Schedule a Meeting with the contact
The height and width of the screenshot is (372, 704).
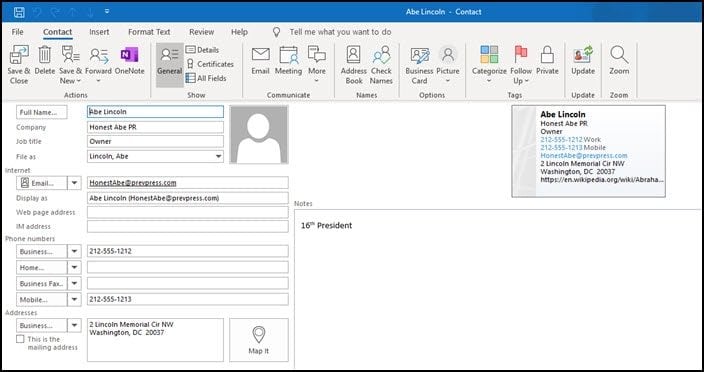(x=288, y=61)
